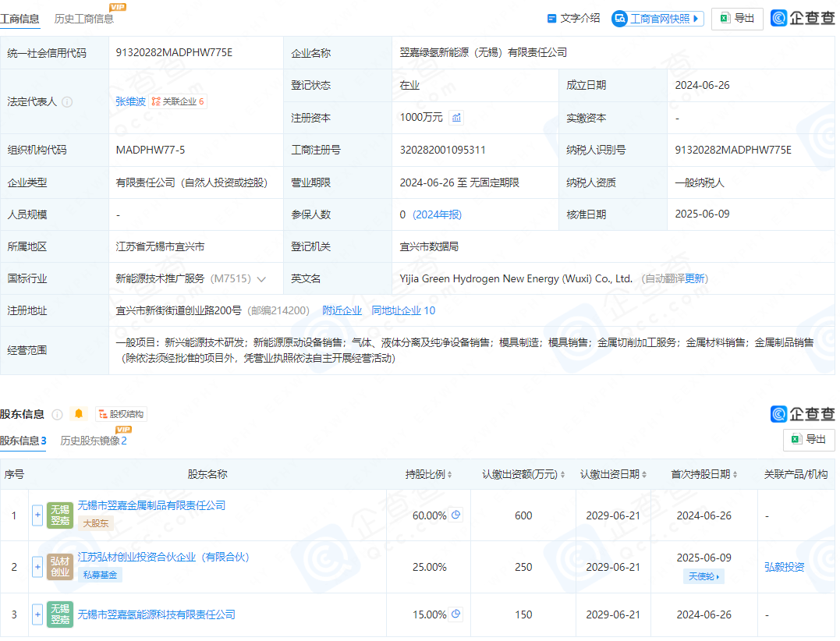This screenshot has height=641, width=840.
Task: Click credit code 91320282MADPHW775E in 统一社会信用代码 row
Action: point(174,52)
